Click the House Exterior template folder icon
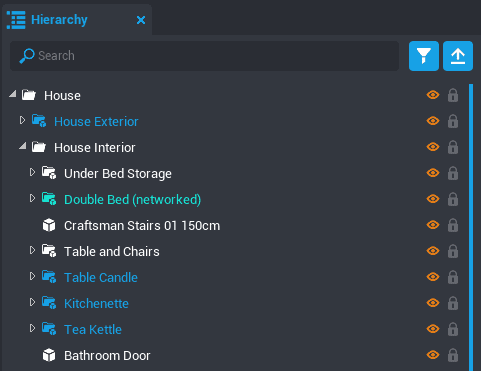481x371 pixels. click(39, 121)
